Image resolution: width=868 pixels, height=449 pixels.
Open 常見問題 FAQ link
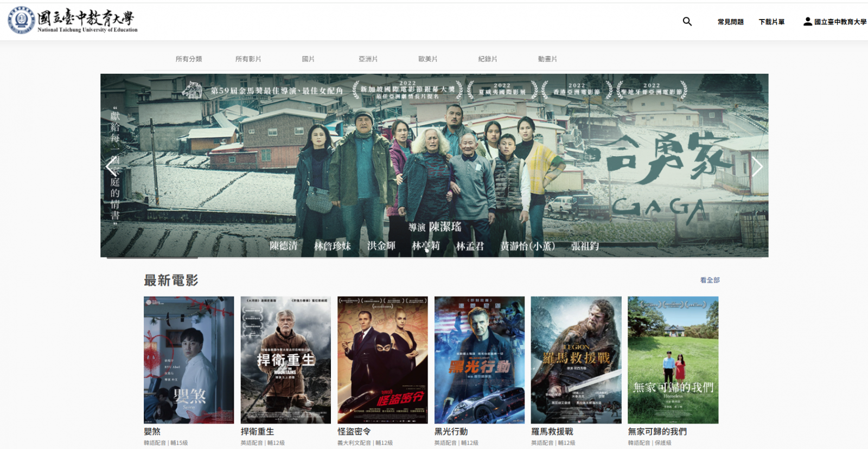[x=730, y=22]
